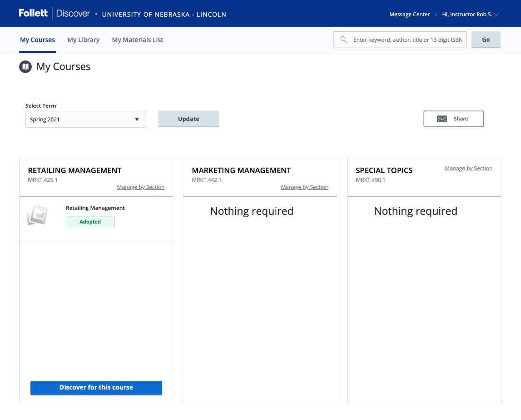Click the search magnifier icon
Screen dimensions: 521x420
point(344,40)
